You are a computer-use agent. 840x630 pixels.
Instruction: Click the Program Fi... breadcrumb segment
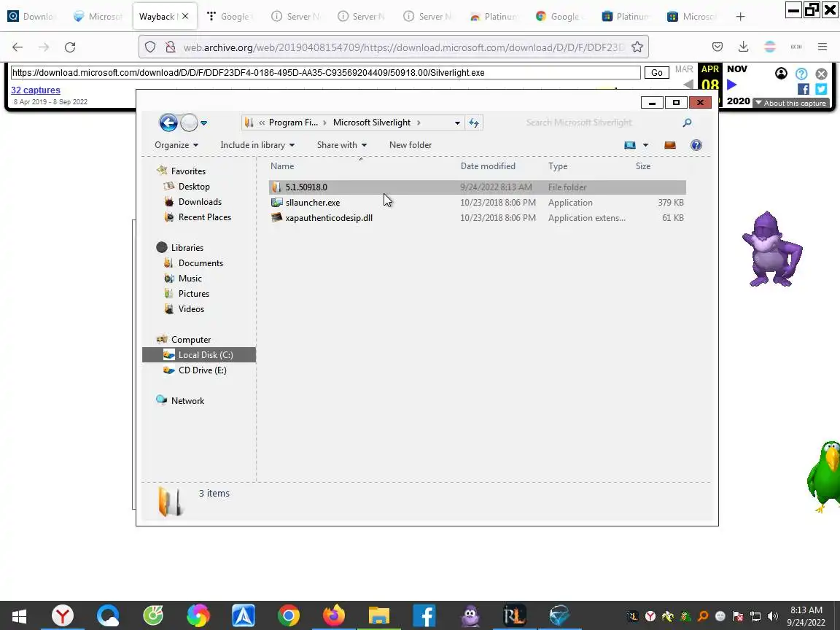tap(293, 122)
